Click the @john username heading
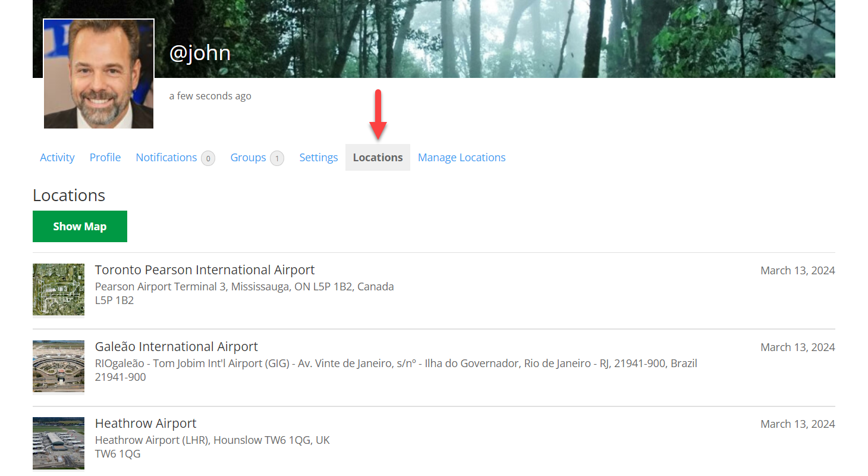The height and width of the screenshot is (476, 868). (x=200, y=53)
